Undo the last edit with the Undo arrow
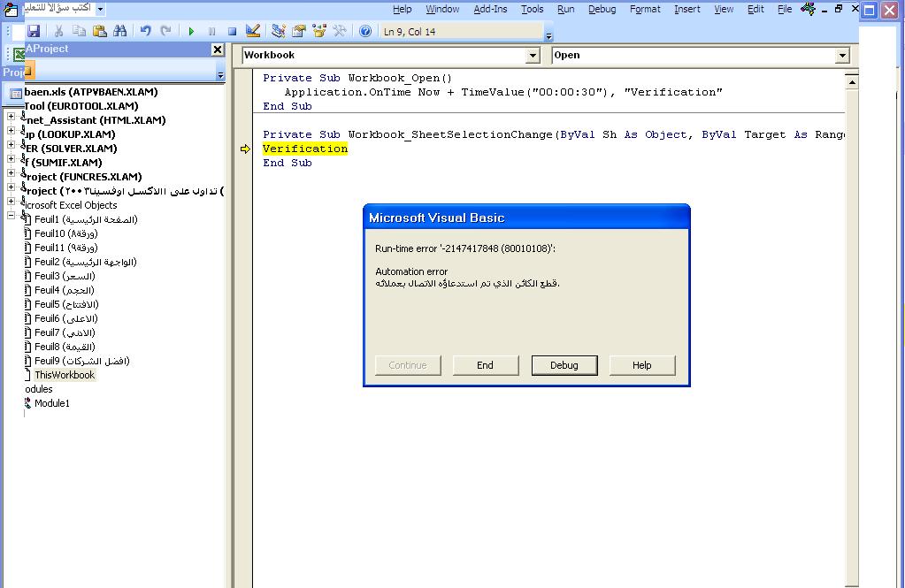Image resolution: width=905 pixels, height=588 pixels. click(x=145, y=31)
